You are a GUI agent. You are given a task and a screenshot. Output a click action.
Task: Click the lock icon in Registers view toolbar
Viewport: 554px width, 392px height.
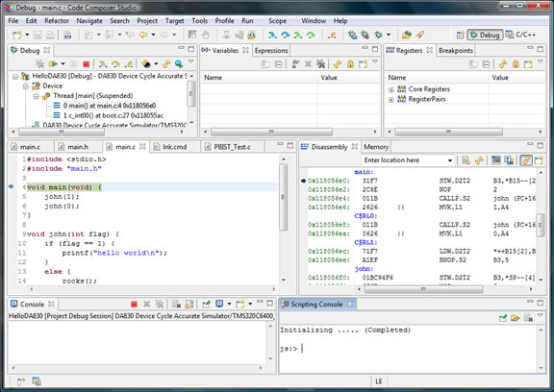pos(516,63)
